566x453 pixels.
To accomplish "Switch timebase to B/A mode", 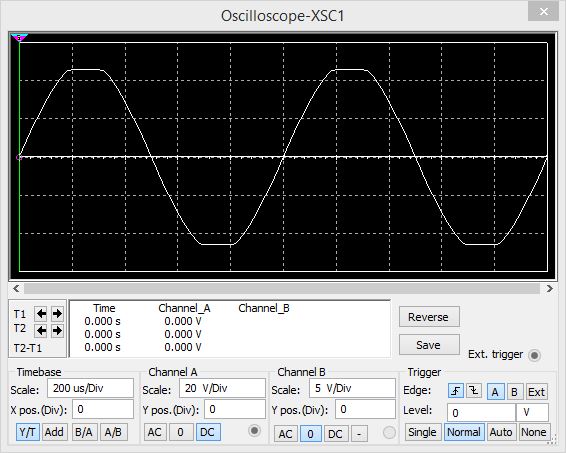I will pyautogui.click(x=84, y=432).
